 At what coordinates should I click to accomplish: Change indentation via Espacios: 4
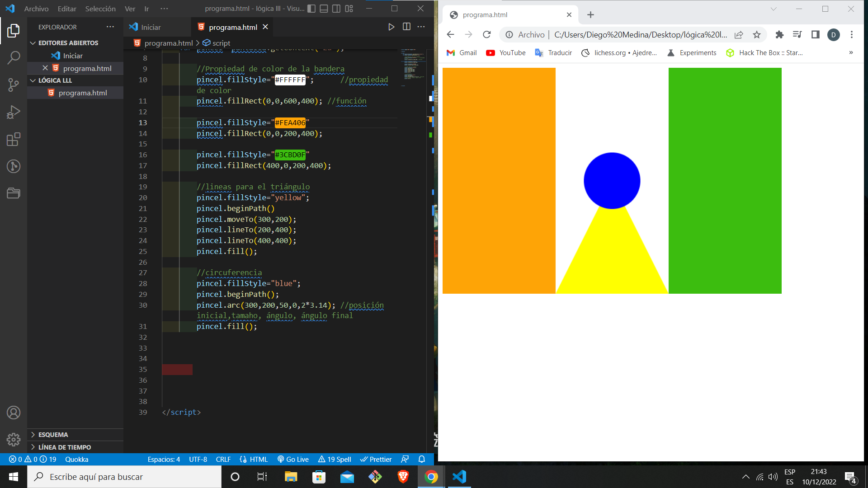tap(164, 460)
